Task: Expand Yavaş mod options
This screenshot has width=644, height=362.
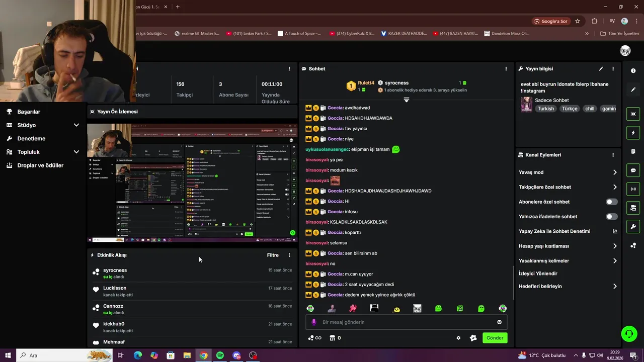Action: pyautogui.click(x=615, y=172)
